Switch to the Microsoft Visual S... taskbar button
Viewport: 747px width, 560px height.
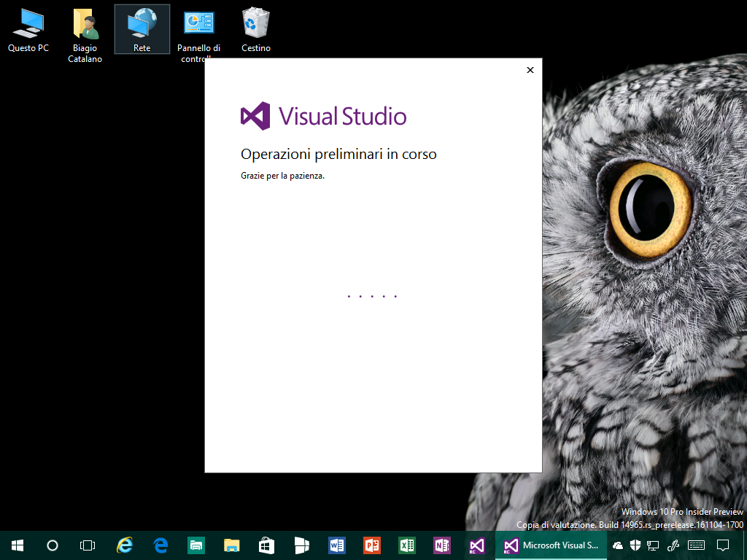(x=551, y=545)
